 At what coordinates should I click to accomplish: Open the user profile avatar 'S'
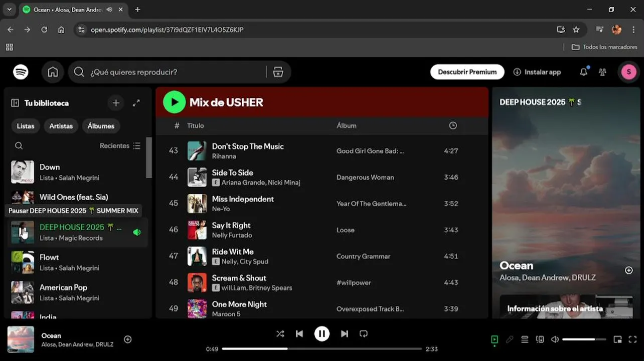click(628, 72)
